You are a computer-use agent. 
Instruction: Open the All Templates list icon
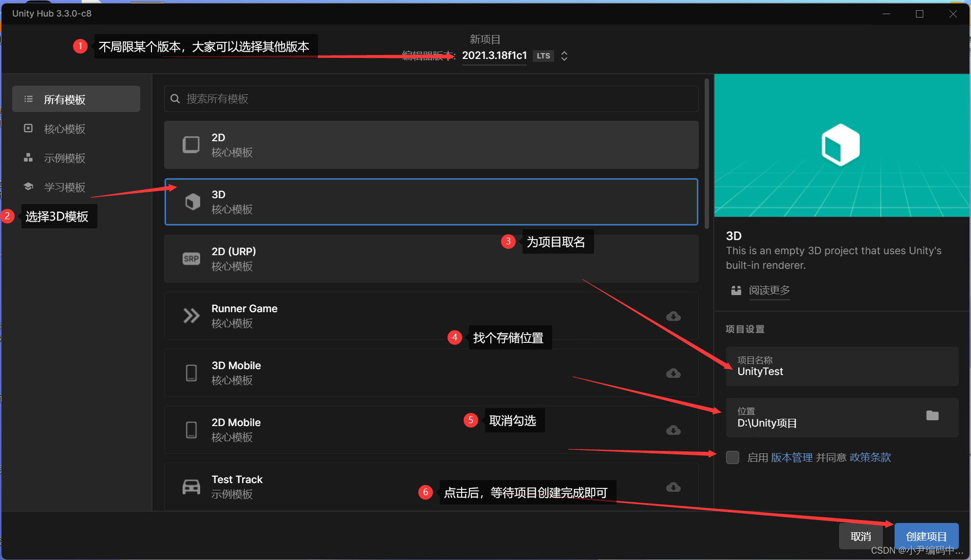click(x=29, y=99)
